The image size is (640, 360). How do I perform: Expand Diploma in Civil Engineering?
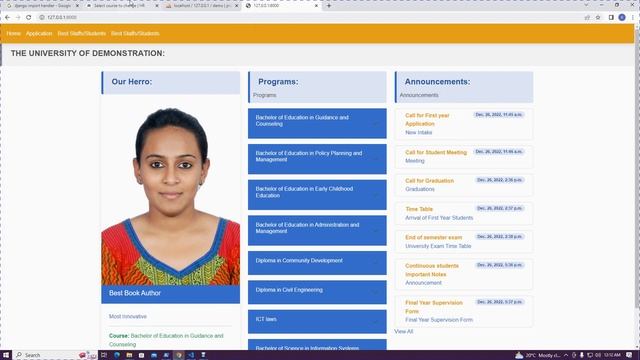(317, 292)
